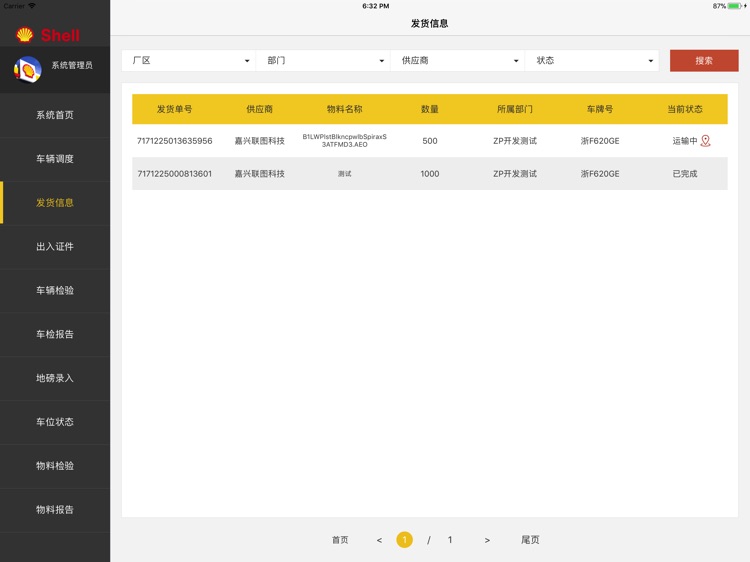Click the 已完成 status cell
750x562 pixels.
(x=685, y=174)
